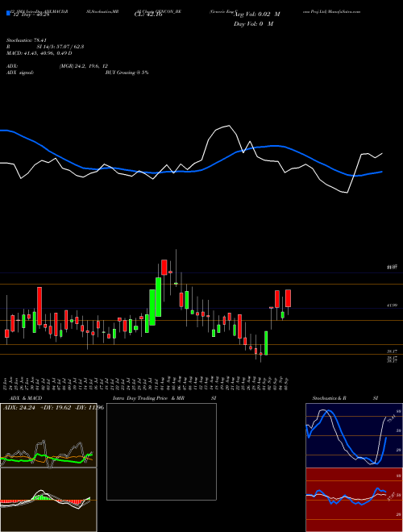Screen dimensions: 403x532
Task: Click the 38.17 price level label
Action: 392,351
